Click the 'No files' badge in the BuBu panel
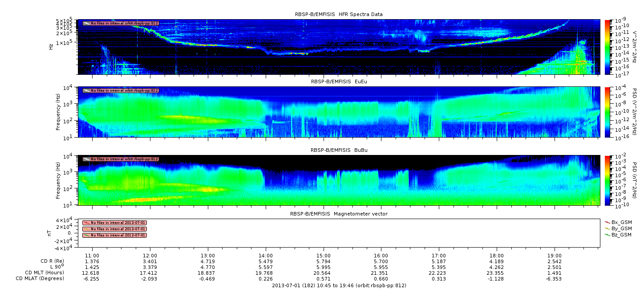644x293 pixels. (121, 159)
